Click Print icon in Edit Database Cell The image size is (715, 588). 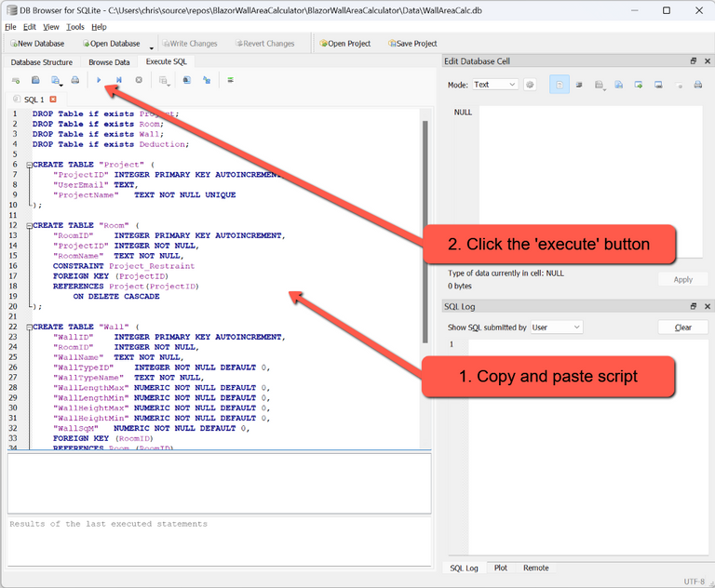click(x=697, y=85)
